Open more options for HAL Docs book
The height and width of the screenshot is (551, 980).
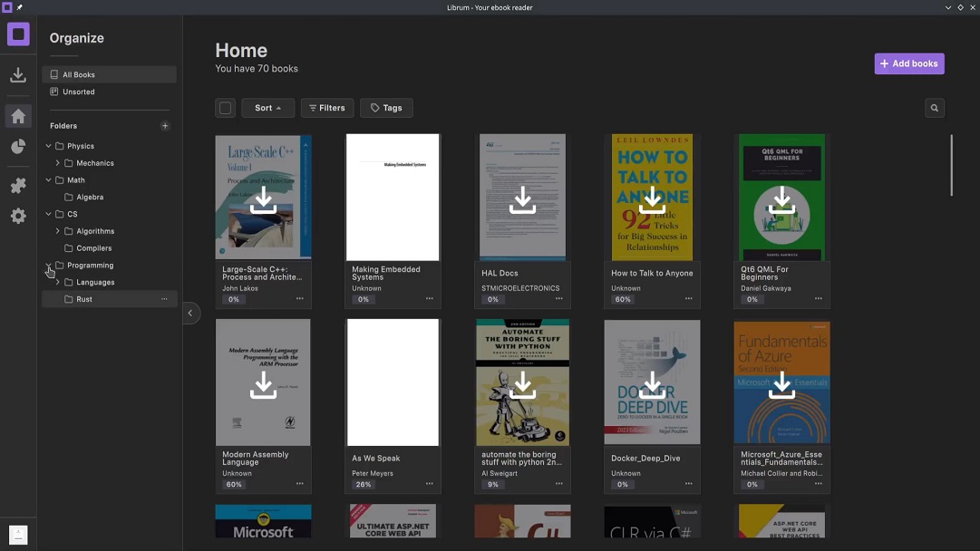coord(558,299)
